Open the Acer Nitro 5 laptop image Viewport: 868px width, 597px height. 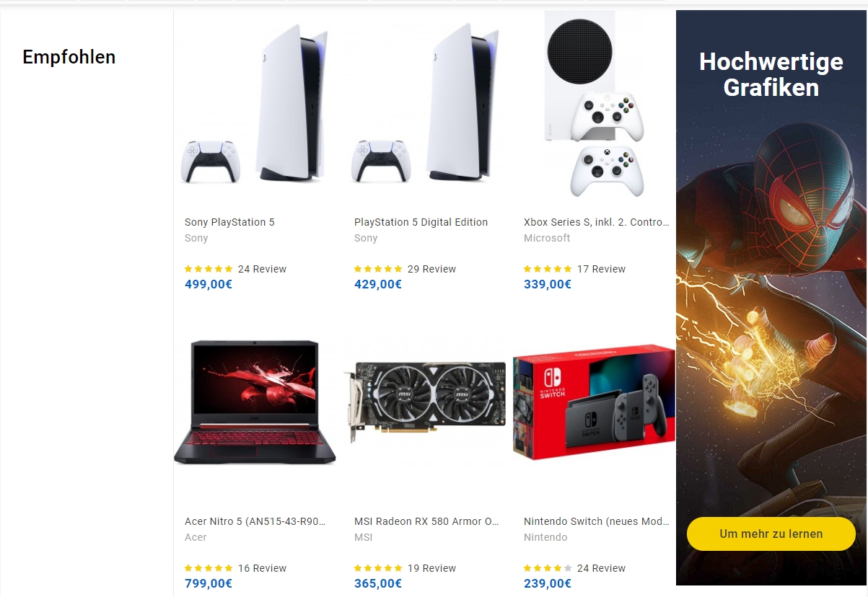click(x=255, y=404)
